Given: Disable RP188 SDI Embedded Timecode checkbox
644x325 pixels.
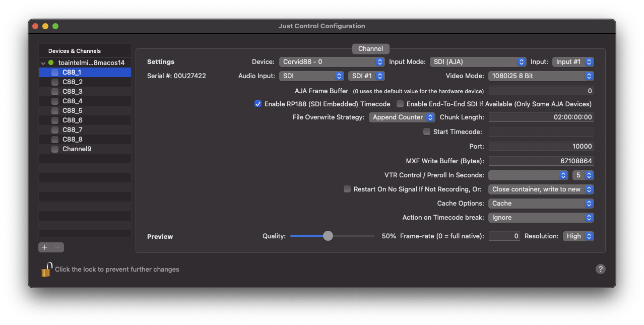Looking at the screenshot, I should (x=258, y=104).
